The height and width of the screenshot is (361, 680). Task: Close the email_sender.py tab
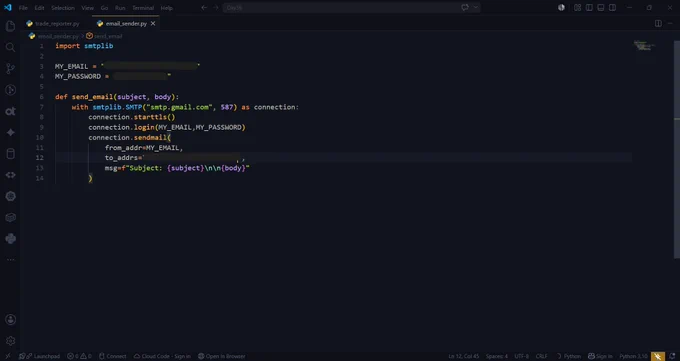pyautogui.click(x=153, y=23)
